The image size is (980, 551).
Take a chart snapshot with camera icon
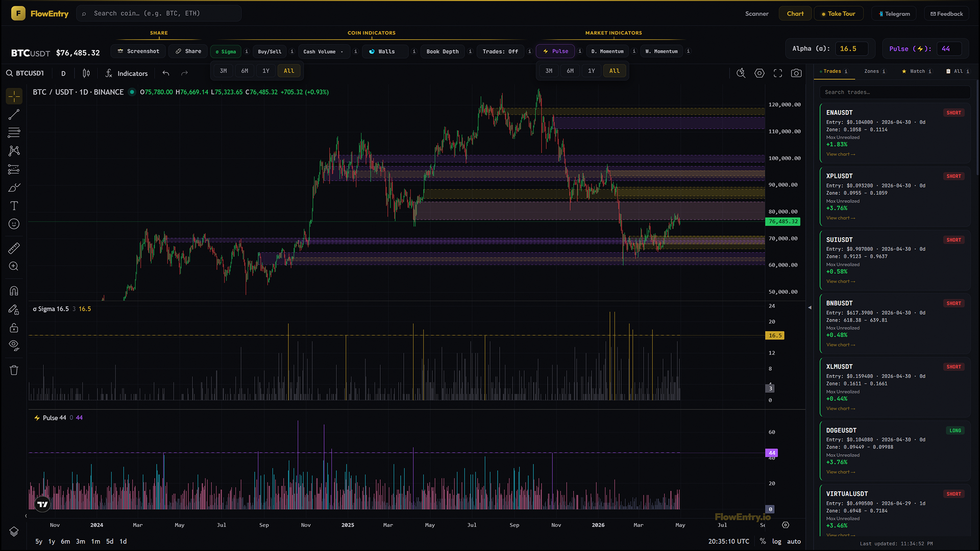(796, 73)
